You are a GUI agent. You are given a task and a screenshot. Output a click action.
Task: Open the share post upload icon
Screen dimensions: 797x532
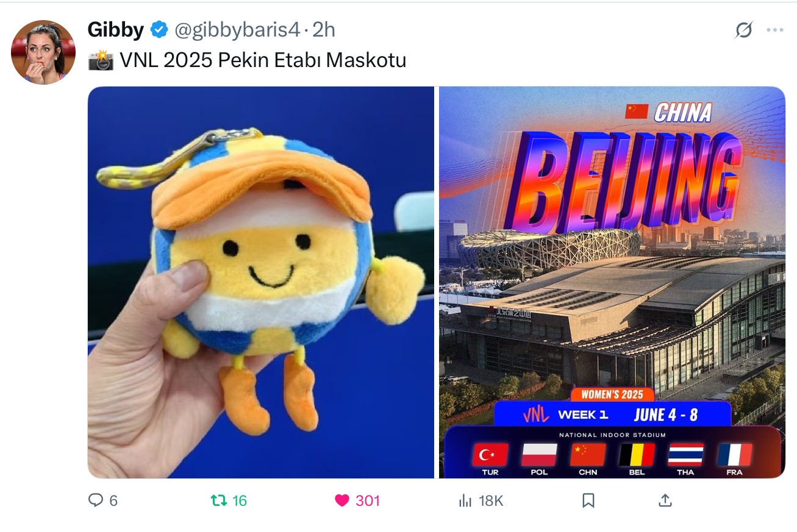pyautogui.click(x=665, y=500)
